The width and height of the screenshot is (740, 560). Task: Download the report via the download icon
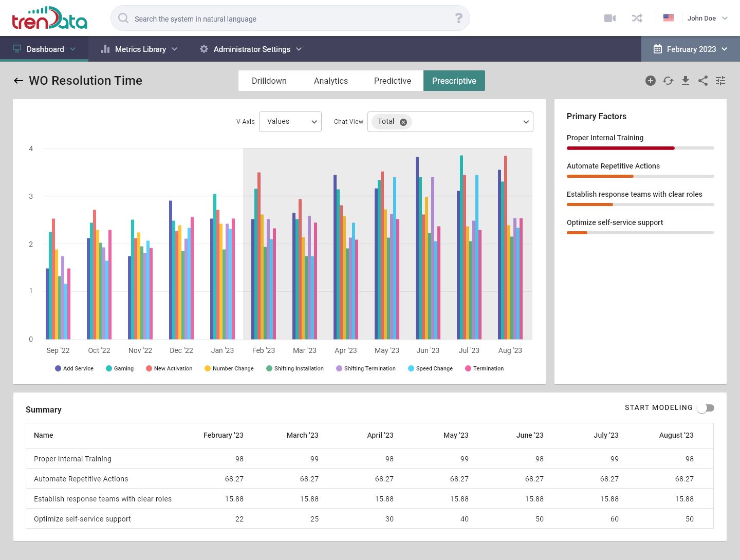[x=686, y=81]
